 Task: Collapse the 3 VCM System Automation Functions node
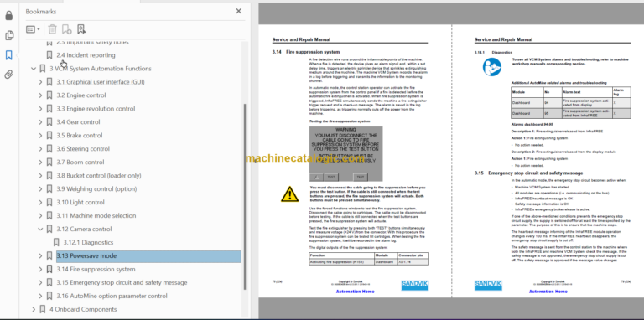point(34,69)
